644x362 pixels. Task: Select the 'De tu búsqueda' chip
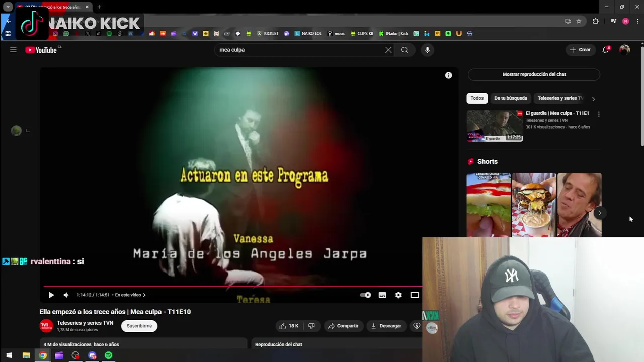pyautogui.click(x=511, y=98)
